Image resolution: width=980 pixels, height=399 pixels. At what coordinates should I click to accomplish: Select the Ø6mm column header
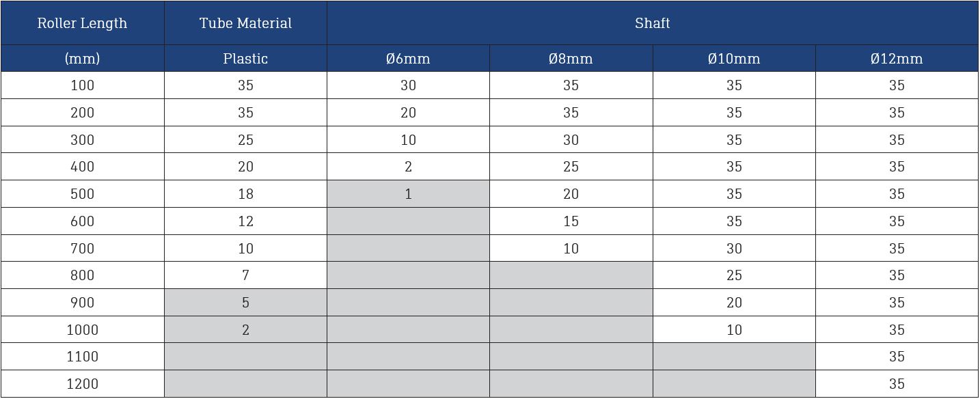point(408,59)
